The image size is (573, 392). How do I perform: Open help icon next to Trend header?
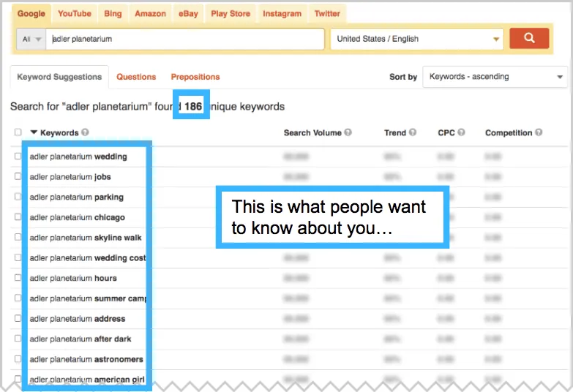(413, 132)
